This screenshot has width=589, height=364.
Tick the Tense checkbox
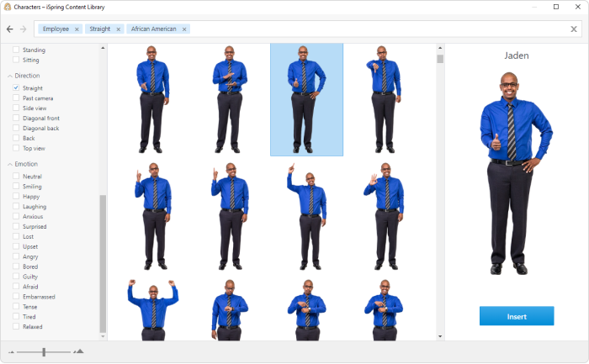[16, 306]
